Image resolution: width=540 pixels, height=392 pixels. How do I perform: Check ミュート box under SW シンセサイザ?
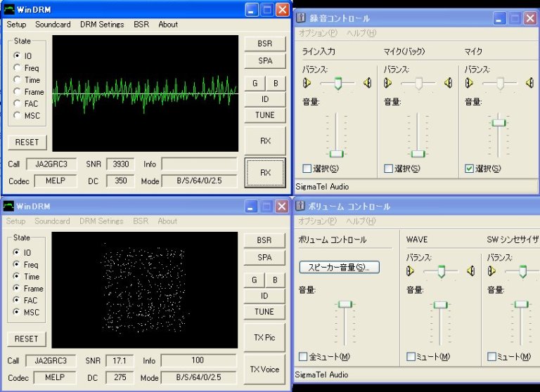coord(491,357)
